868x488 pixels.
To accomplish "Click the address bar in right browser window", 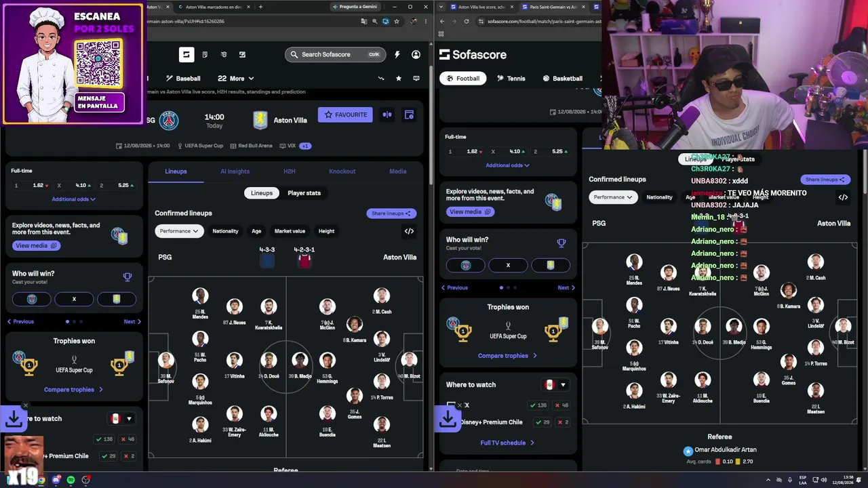I will (538, 21).
